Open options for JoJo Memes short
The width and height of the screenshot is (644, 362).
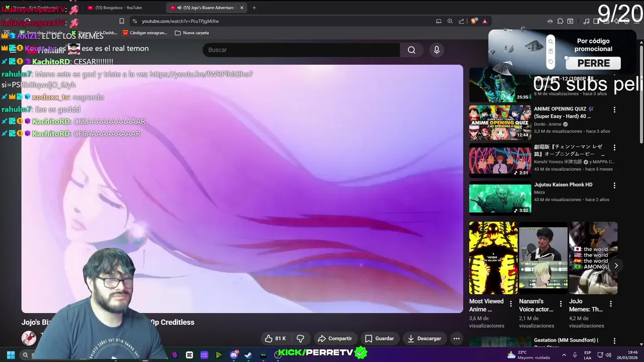[611, 304]
